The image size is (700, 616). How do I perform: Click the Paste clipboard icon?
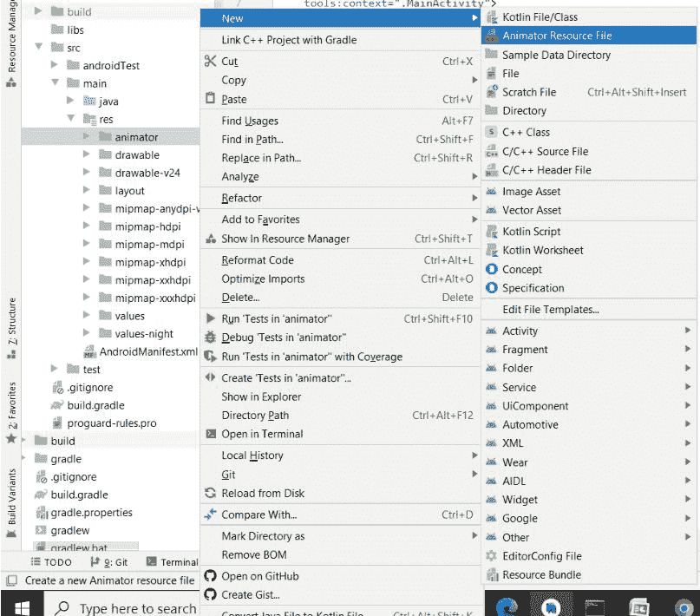(209, 99)
